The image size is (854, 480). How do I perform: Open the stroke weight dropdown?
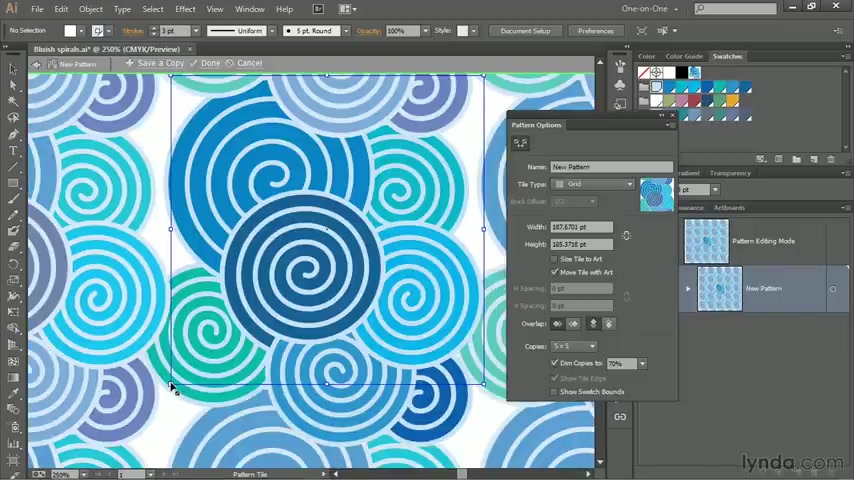point(196,31)
